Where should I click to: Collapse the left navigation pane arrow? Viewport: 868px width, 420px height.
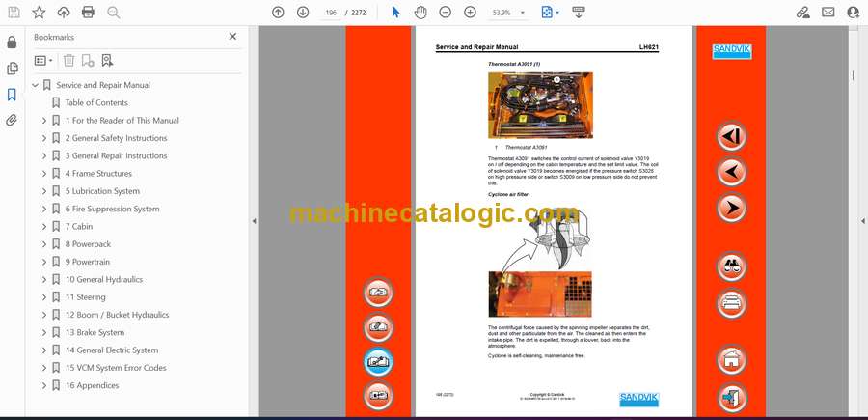pos(254,221)
